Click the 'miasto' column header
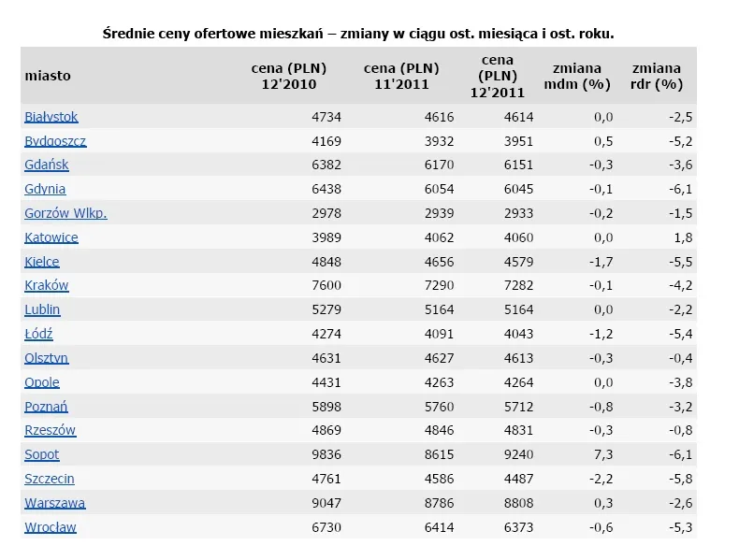 click(48, 76)
